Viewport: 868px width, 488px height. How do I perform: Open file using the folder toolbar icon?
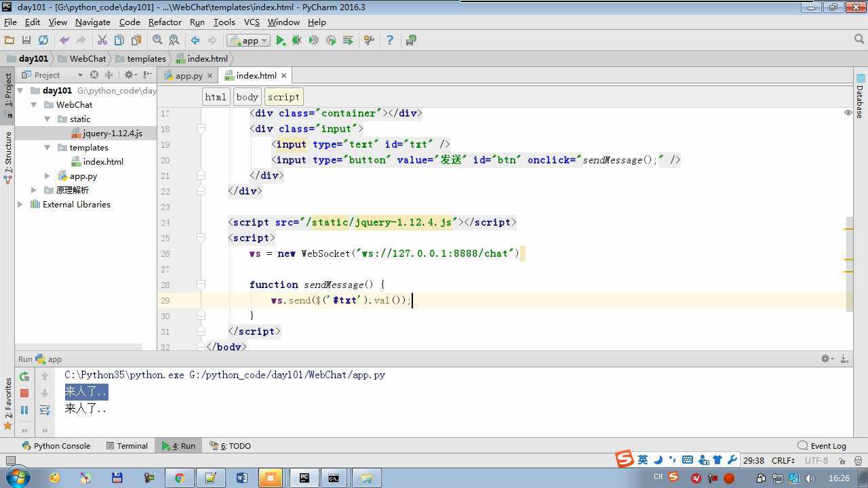tap(9, 41)
